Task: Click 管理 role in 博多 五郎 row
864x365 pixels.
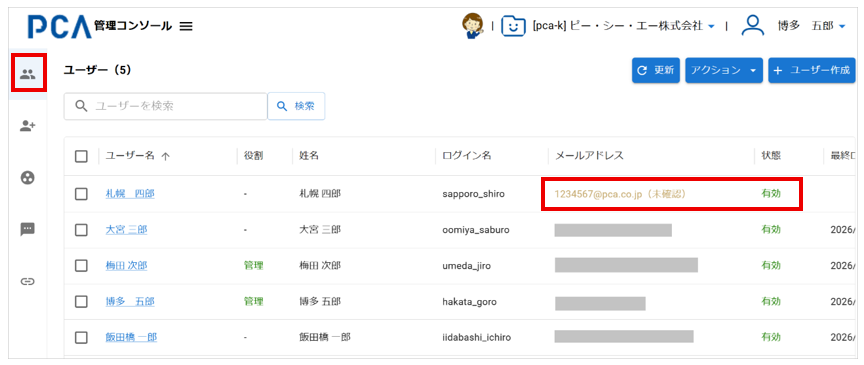Action: tap(253, 302)
